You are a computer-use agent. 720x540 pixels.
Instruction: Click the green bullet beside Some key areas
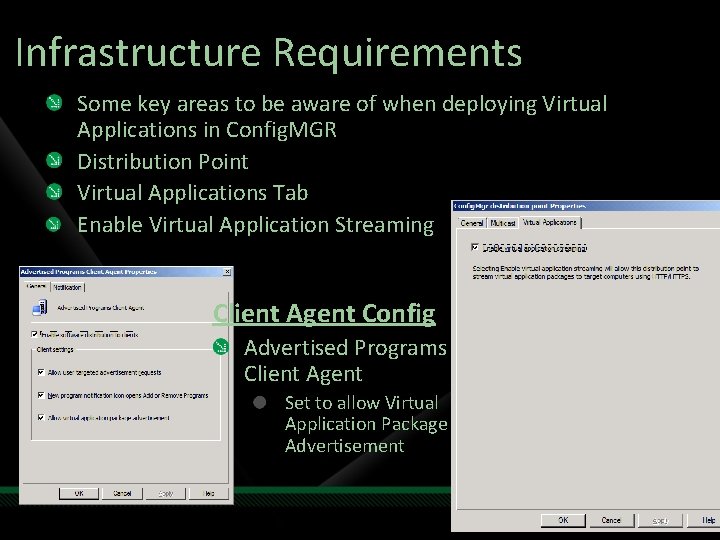click(54, 102)
